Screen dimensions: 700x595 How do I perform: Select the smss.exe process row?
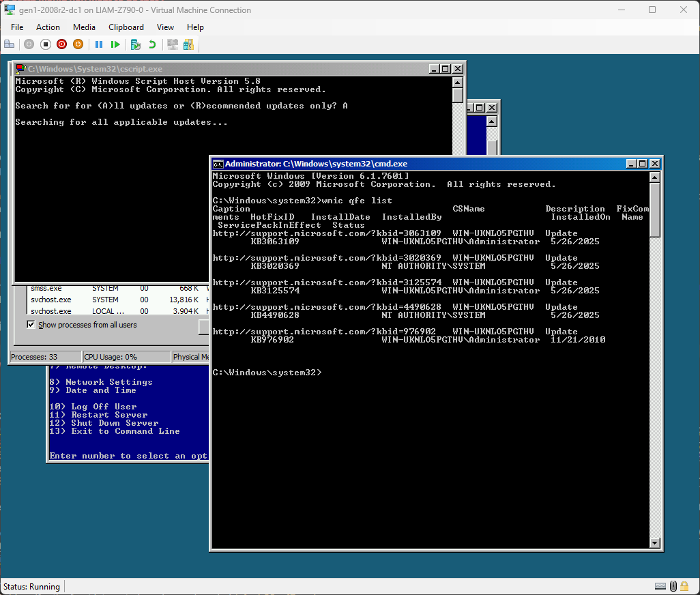coord(118,289)
